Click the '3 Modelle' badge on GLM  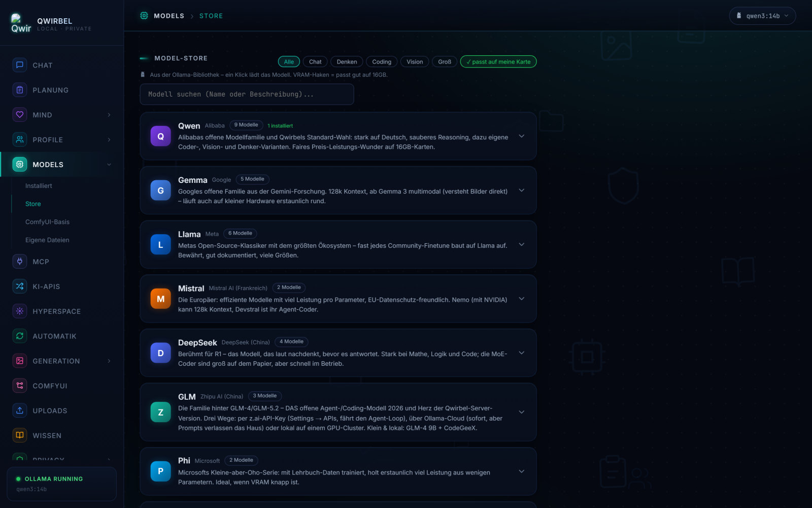tap(265, 396)
